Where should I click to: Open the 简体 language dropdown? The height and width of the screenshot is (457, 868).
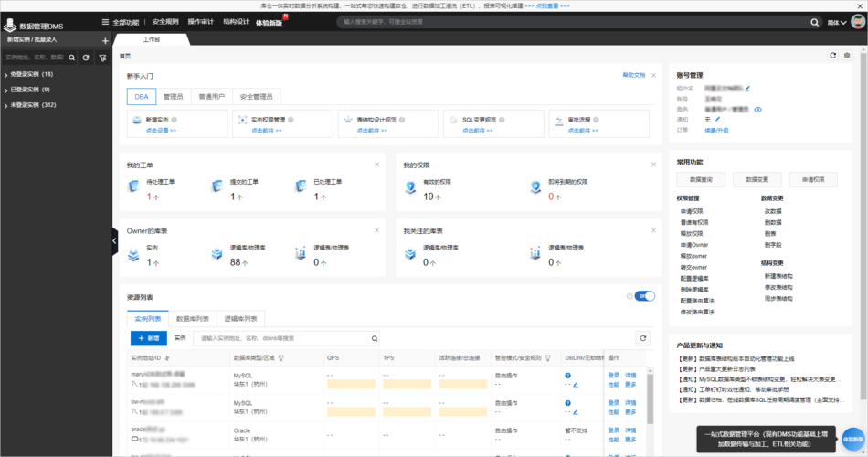[x=836, y=23]
